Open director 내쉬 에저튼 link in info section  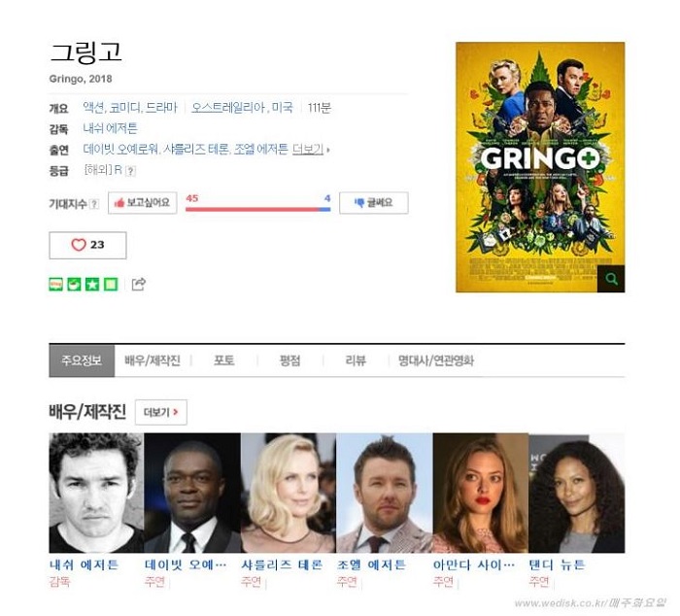coord(110,128)
